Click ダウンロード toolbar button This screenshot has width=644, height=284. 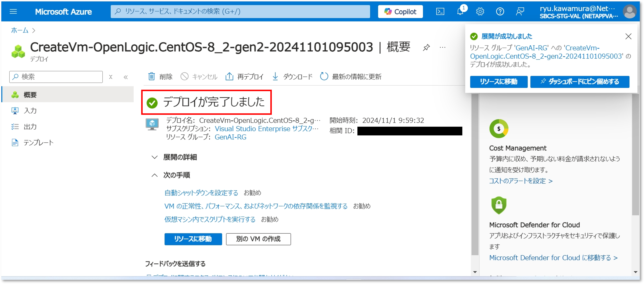pyautogui.click(x=292, y=76)
